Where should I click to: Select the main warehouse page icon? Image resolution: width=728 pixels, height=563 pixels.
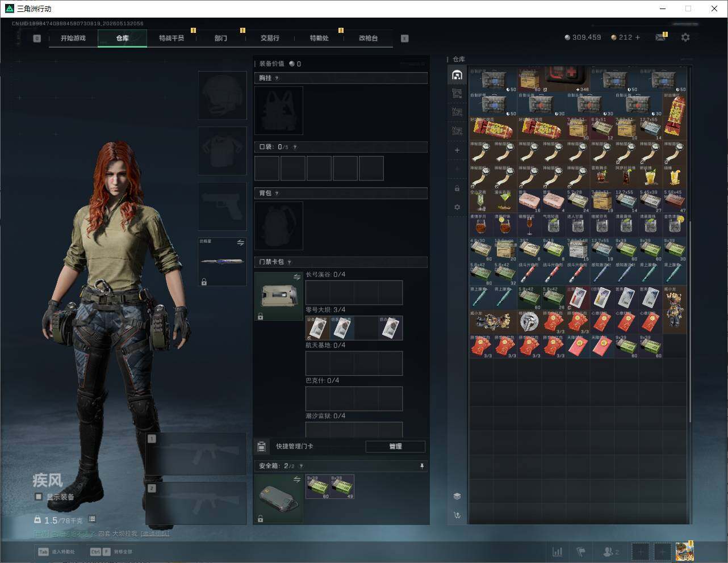[457, 75]
